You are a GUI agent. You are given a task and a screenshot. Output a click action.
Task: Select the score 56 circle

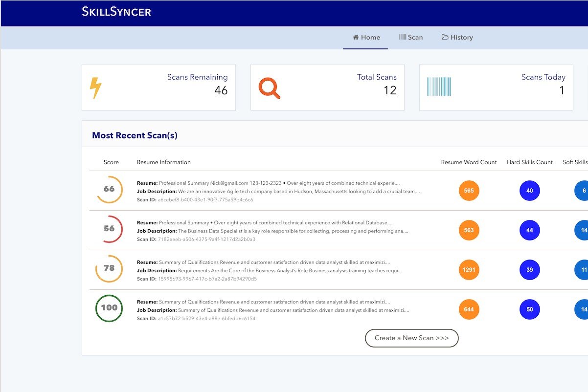109,229
